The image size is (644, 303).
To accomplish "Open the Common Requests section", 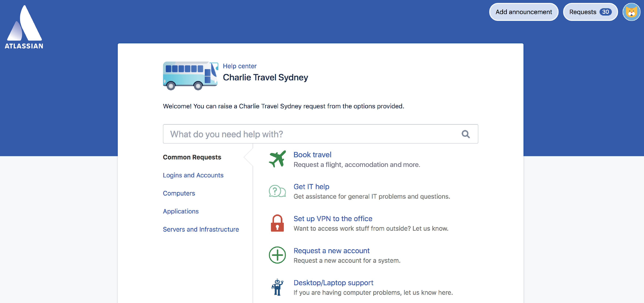I will pos(192,157).
